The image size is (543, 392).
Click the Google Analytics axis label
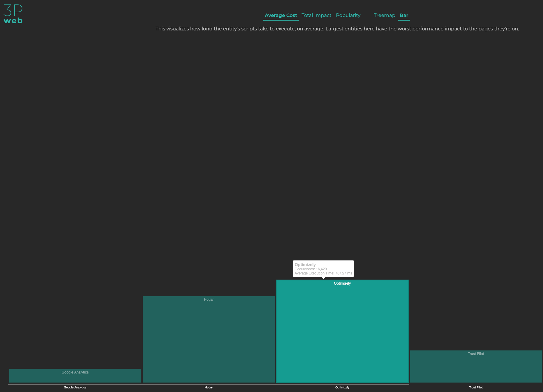pos(75,388)
